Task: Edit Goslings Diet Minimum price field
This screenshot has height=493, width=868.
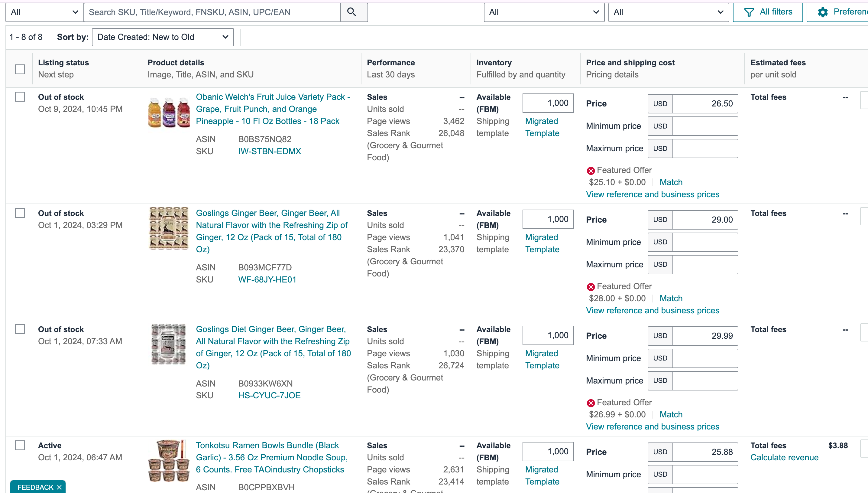Action: 705,358
